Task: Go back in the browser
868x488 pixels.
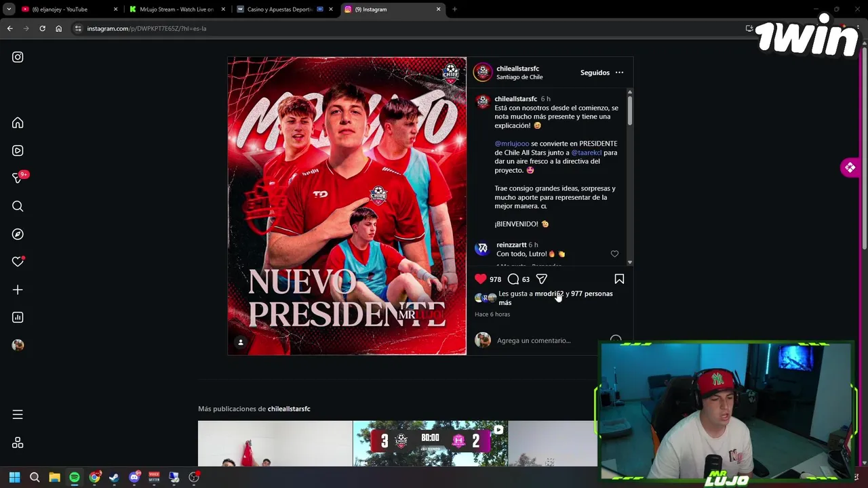Action: tap(9, 28)
